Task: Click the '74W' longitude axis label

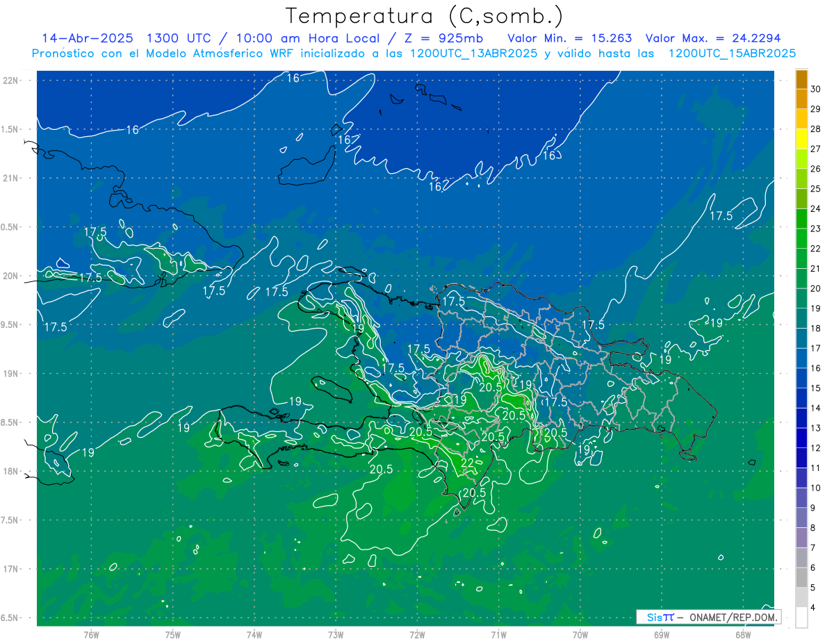Action: click(254, 634)
